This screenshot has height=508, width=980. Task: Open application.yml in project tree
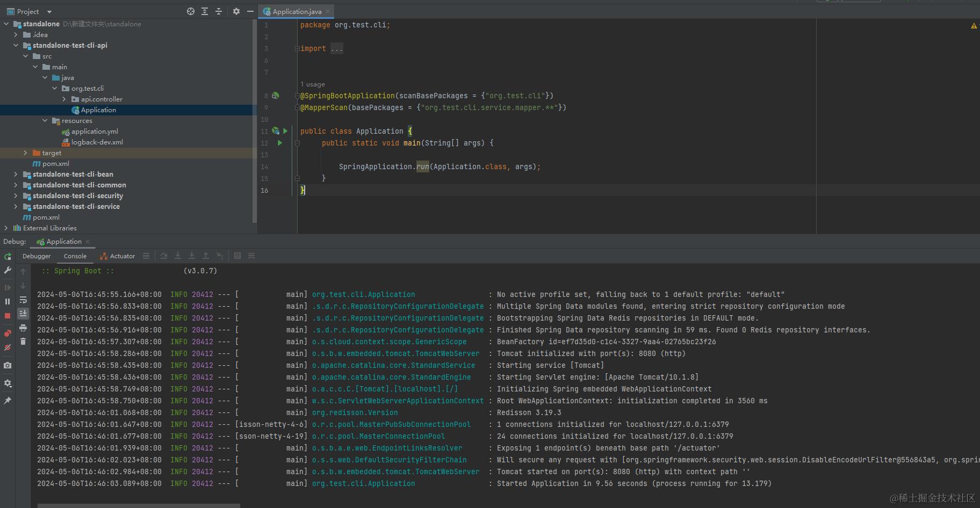95,132
